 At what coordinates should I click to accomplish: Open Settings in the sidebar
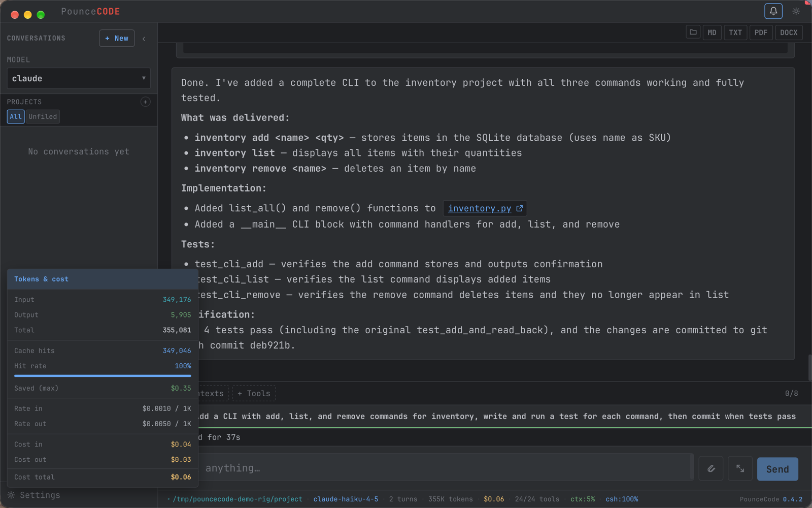point(34,495)
